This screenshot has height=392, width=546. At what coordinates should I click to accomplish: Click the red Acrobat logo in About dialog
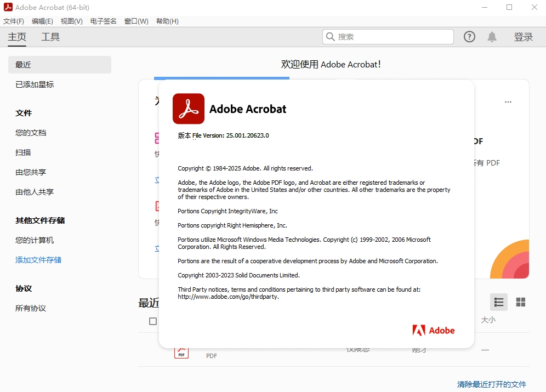point(189,109)
